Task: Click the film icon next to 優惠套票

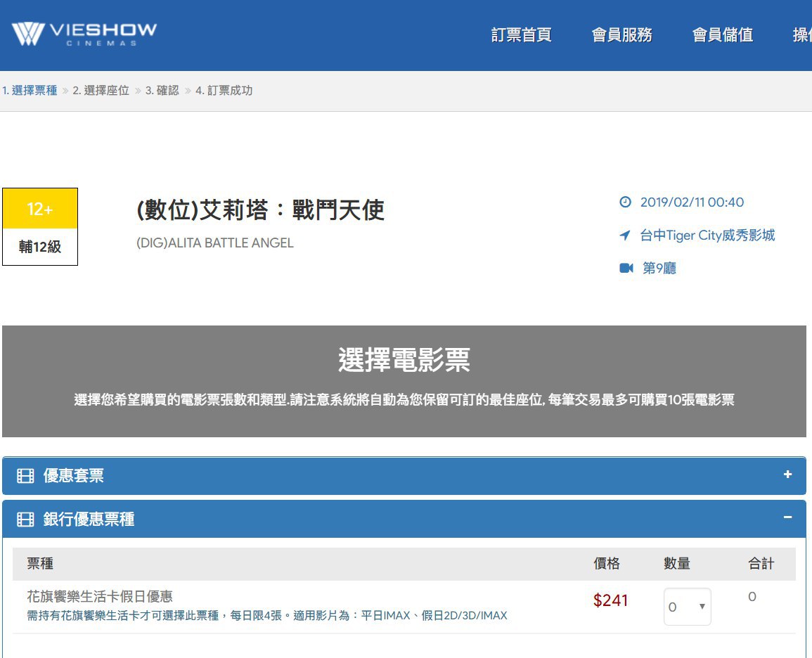Action: (x=25, y=476)
